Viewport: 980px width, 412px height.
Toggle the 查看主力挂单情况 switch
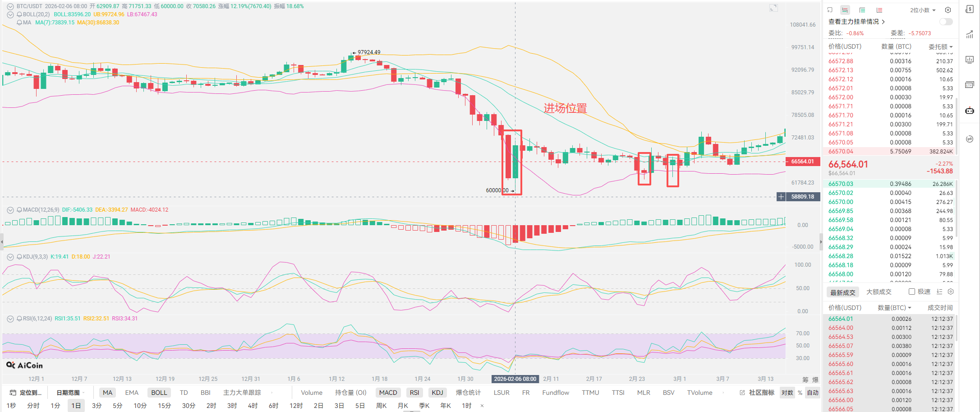click(x=946, y=22)
